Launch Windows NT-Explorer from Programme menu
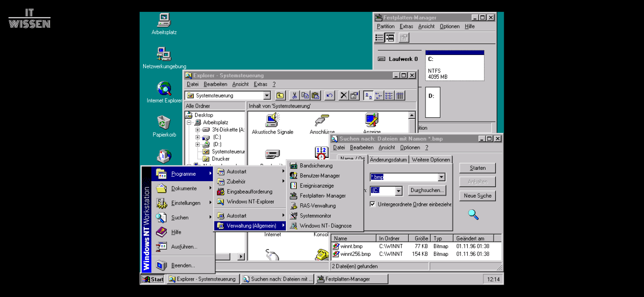 pos(251,201)
